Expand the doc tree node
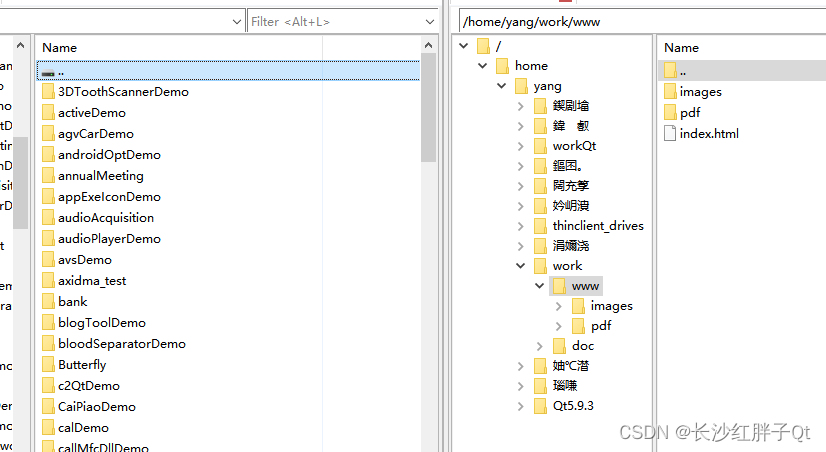 tap(539, 346)
